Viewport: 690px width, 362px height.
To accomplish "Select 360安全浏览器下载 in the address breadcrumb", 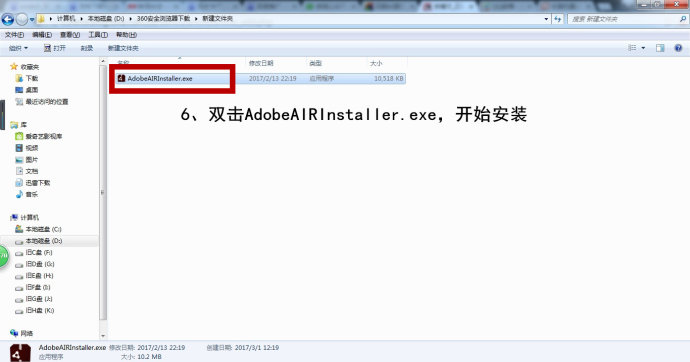I will click(163, 18).
